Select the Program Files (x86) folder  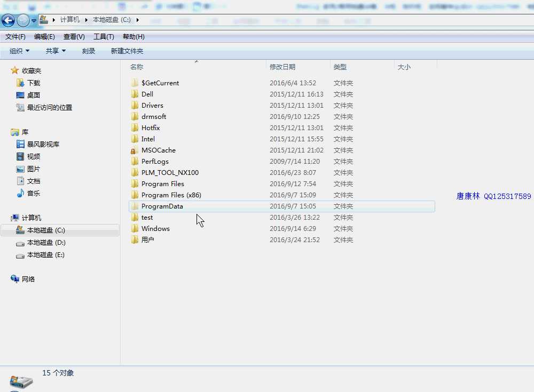(x=171, y=195)
